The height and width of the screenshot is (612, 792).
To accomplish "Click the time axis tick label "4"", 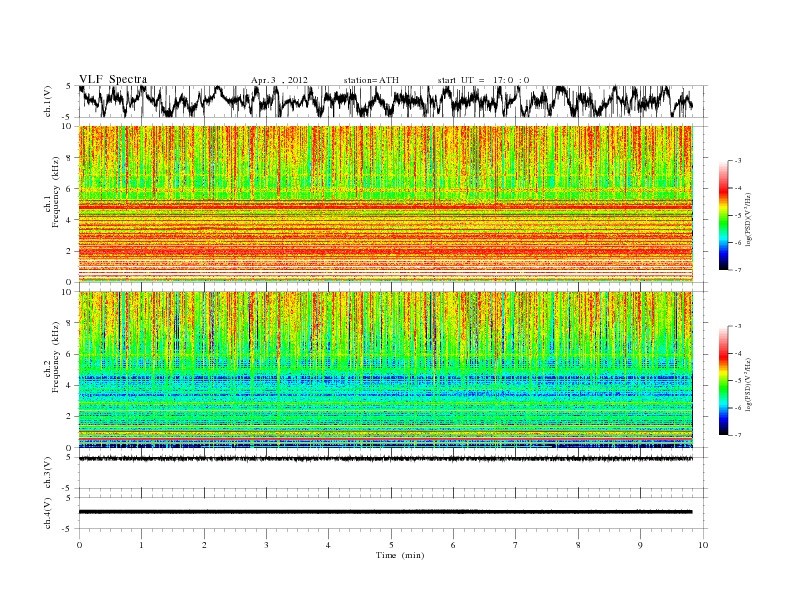I will tap(328, 545).
